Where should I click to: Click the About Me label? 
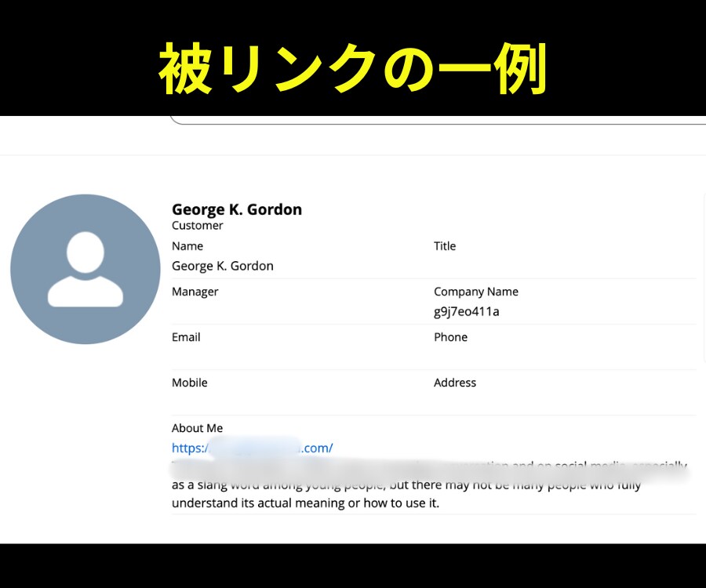(197, 428)
